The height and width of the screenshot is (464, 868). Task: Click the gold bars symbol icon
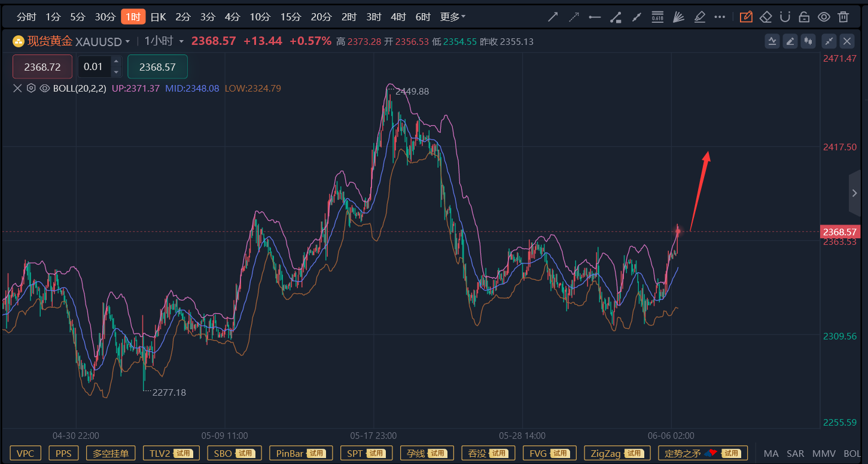point(19,41)
